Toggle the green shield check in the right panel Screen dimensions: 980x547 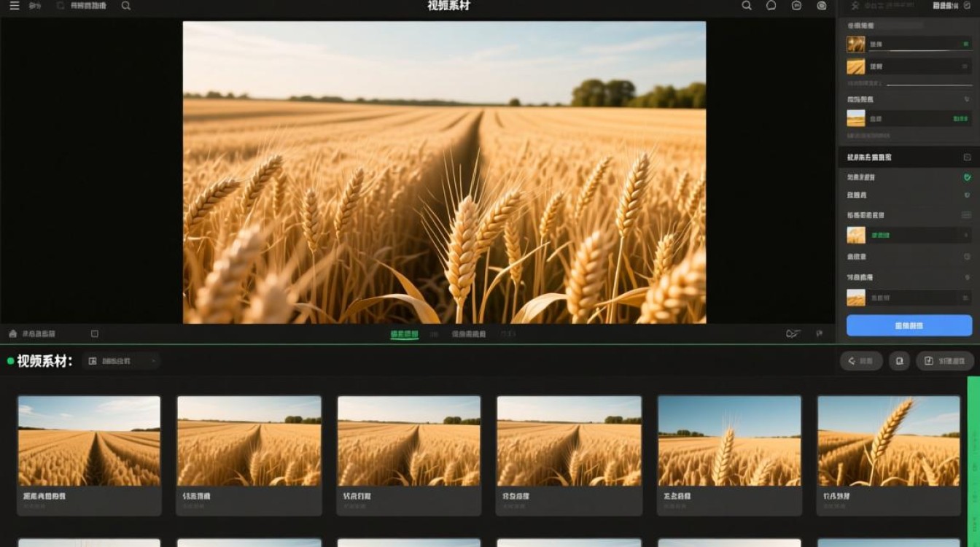coord(967,177)
